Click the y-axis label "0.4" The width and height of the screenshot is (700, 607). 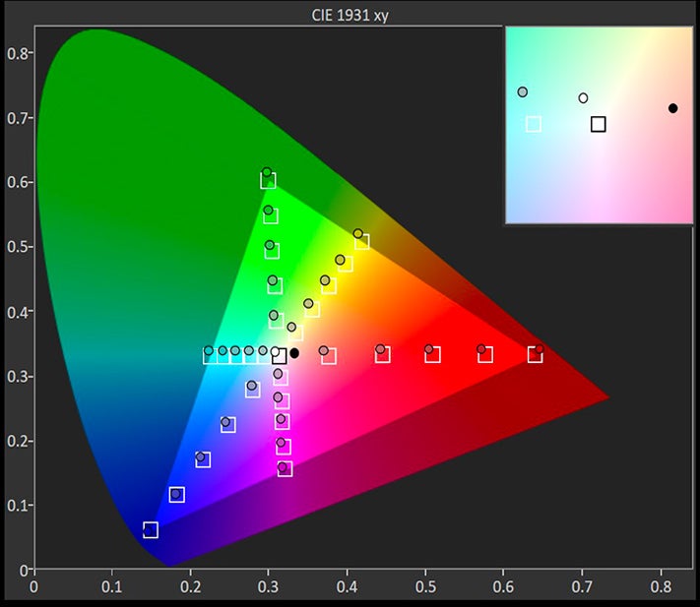click(16, 312)
